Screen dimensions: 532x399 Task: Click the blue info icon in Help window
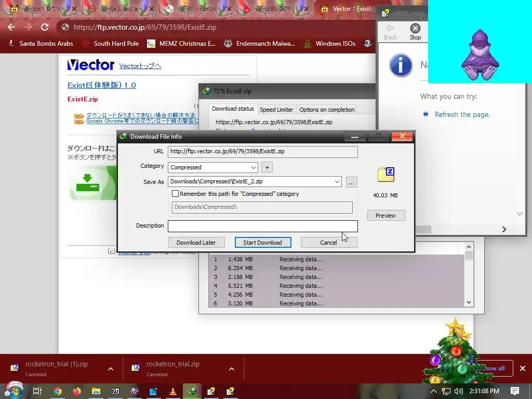(x=401, y=65)
